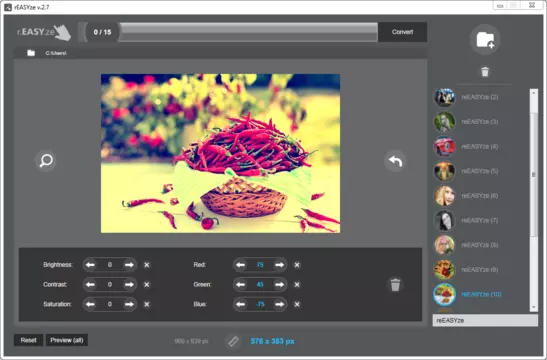Open the magnifier zoom preview icon

coord(46,160)
